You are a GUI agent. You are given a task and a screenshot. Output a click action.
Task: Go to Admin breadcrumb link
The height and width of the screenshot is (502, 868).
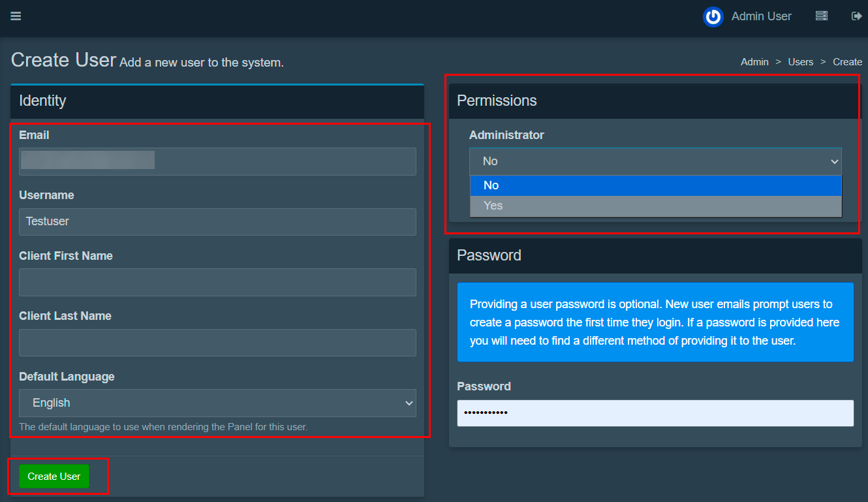[754, 62]
